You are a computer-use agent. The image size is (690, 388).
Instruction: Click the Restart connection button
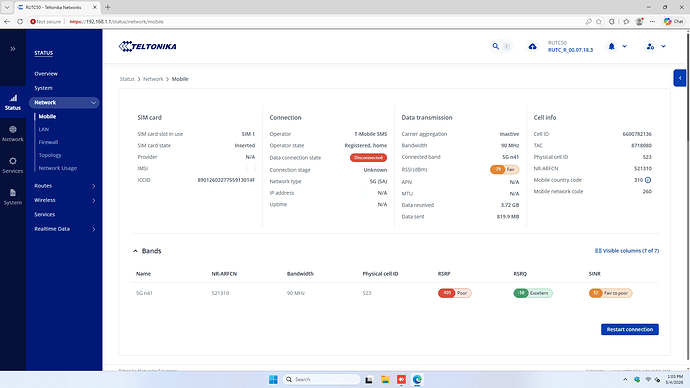click(630, 329)
